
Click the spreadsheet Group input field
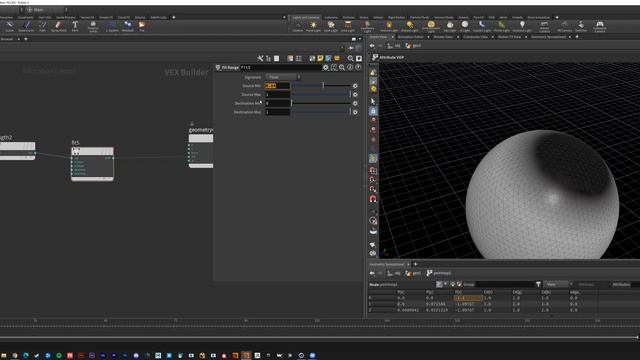pos(505,284)
